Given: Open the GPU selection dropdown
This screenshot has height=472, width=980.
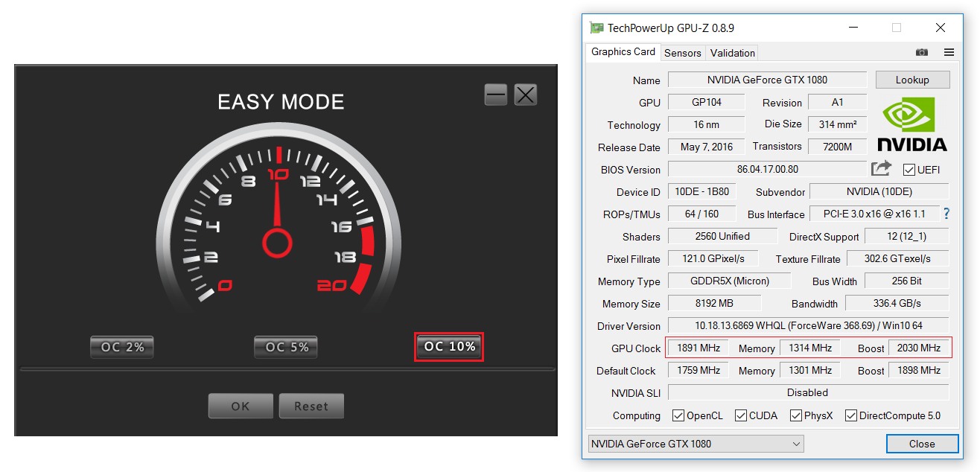Looking at the screenshot, I should [696, 444].
